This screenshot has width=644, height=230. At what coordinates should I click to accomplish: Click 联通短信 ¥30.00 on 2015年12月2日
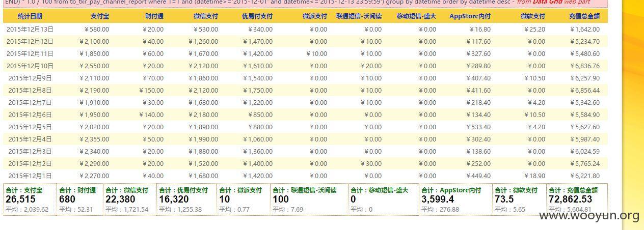click(x=371, y=164)
